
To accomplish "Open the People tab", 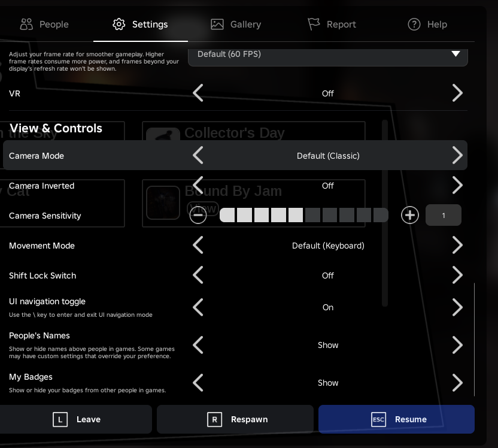I will 44,24.
